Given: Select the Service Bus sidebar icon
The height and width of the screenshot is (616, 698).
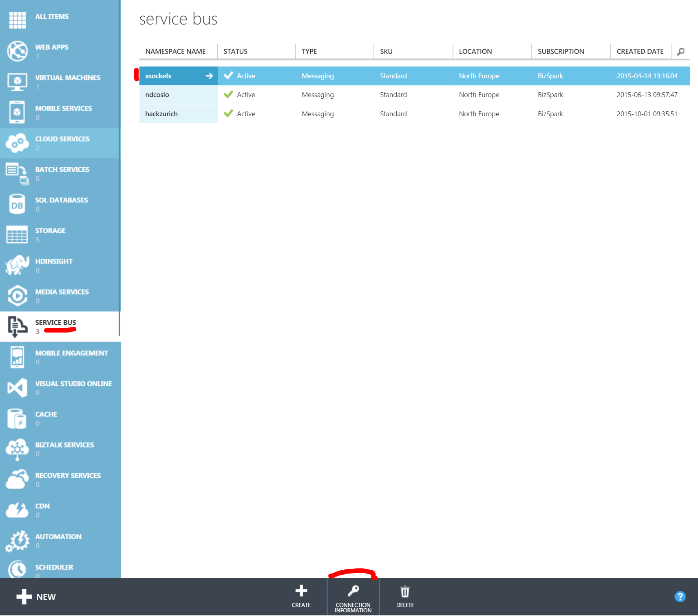Looking at the screenshot, I should click(x=17, y=326).
